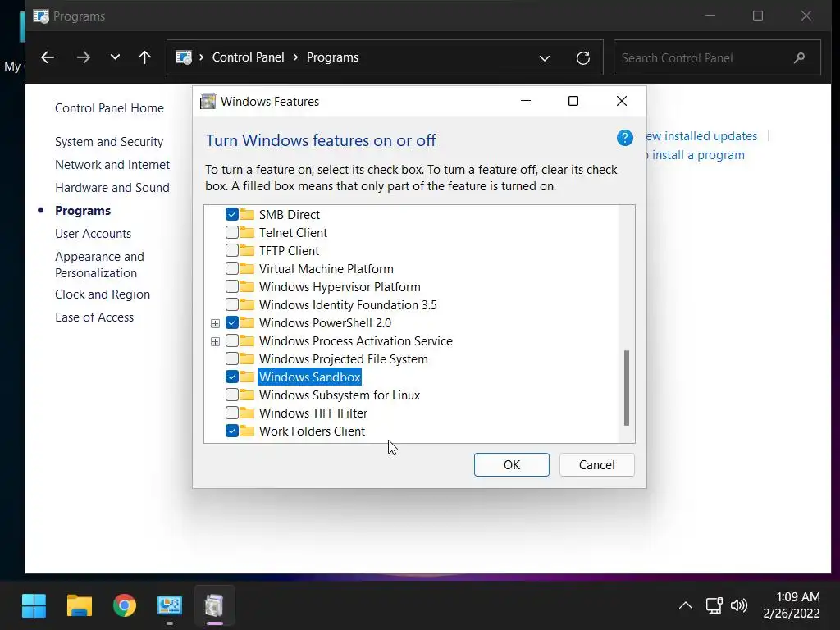This screenshot has height=630, width=840.
Task: Open File Explorer from taskbar
Action: pos(80,606)
